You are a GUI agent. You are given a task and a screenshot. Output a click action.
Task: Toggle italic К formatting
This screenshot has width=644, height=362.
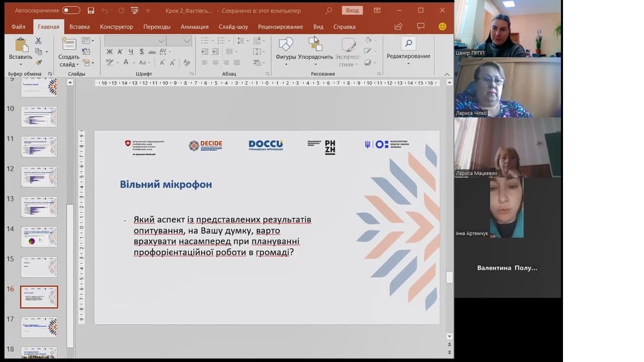tap(120, 52)
